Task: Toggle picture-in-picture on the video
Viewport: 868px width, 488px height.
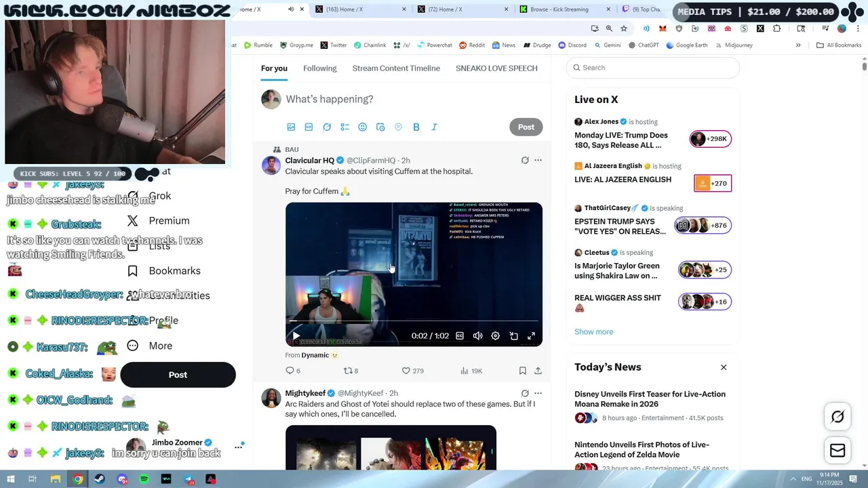Action: pyautogui.click(x=513, y=335)
